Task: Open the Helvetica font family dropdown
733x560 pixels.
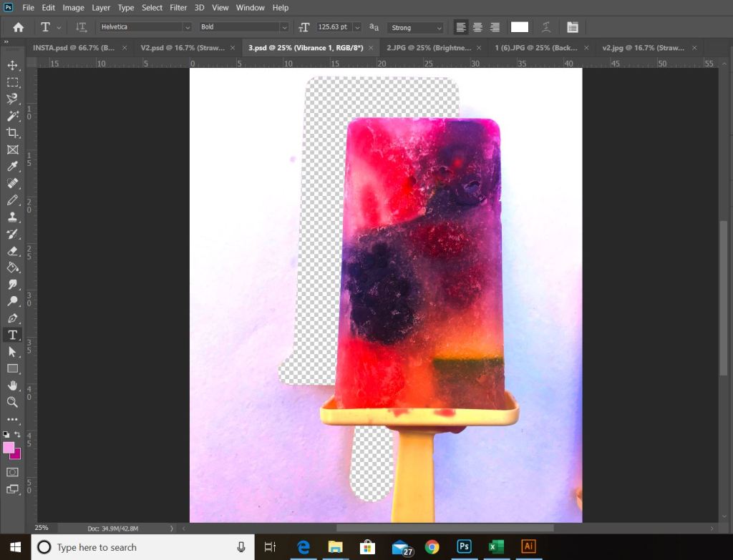Action: [x=188, y=27]
